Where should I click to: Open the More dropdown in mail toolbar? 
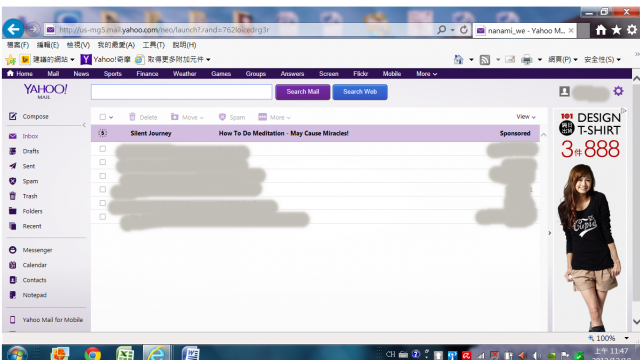(x=274, y=117)
